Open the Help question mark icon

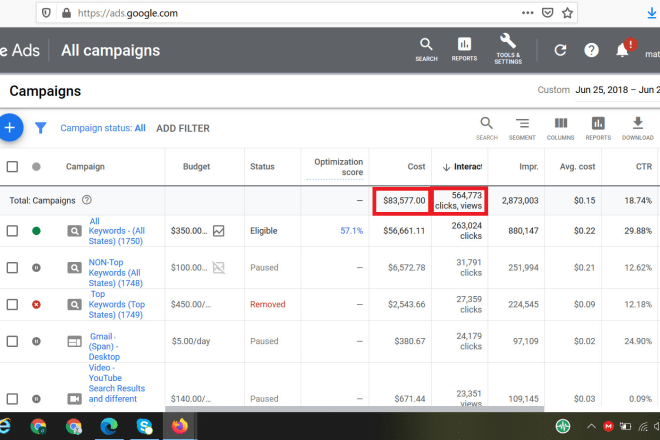click(x=591, y=51)
